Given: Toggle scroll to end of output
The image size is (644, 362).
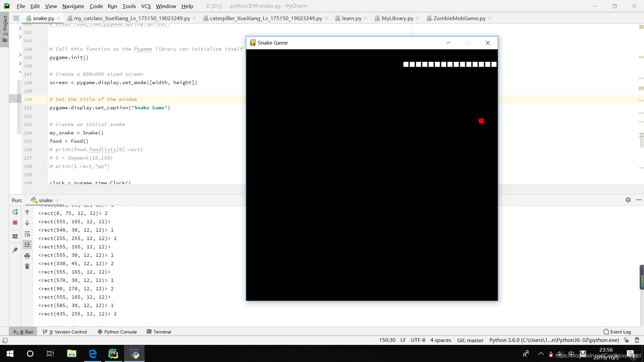Looking at the screenshot, I should point(27,245).
